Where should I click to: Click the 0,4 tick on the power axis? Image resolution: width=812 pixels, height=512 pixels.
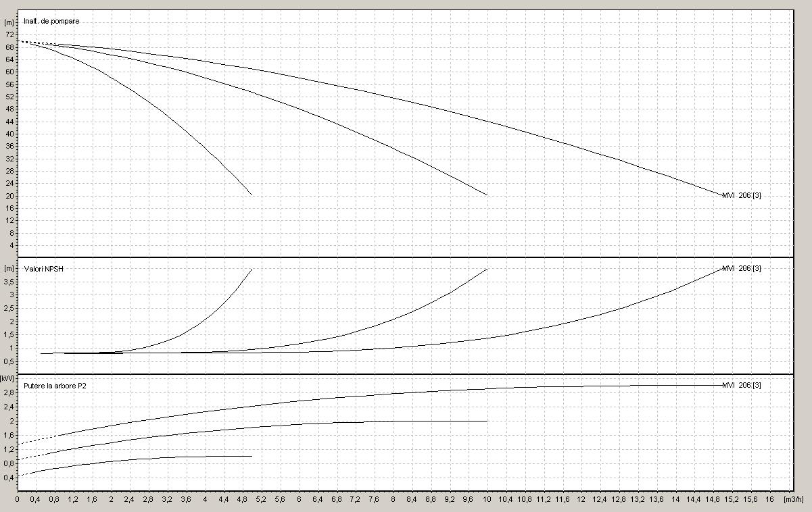(9, 478)
